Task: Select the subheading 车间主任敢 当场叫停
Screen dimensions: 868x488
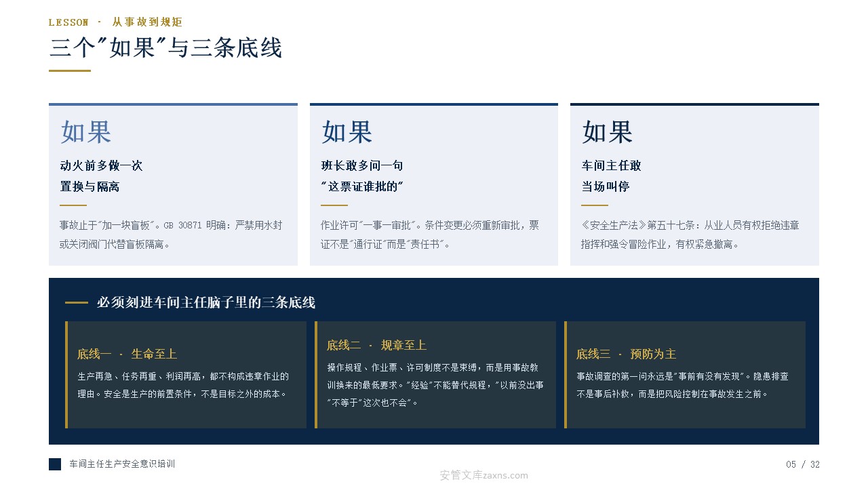Action: (x=611, y=176)
